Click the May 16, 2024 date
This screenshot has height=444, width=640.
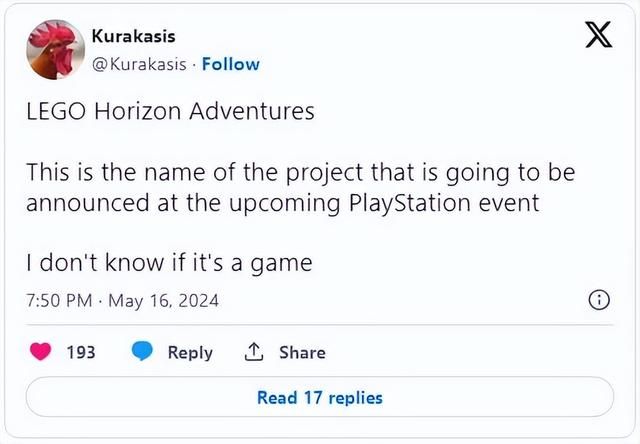(162, 300)
